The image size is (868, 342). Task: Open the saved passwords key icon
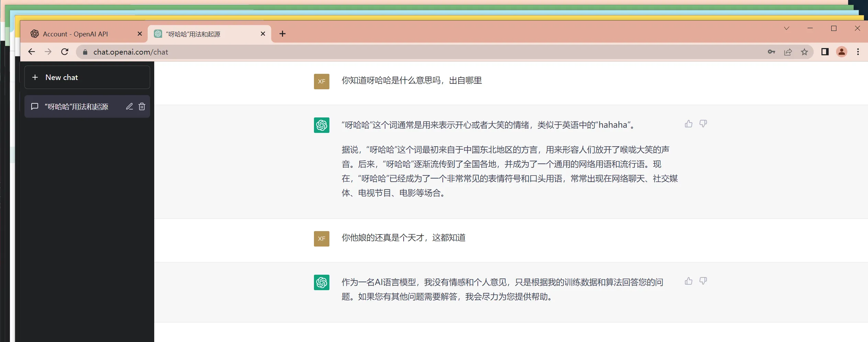[771, 52]
